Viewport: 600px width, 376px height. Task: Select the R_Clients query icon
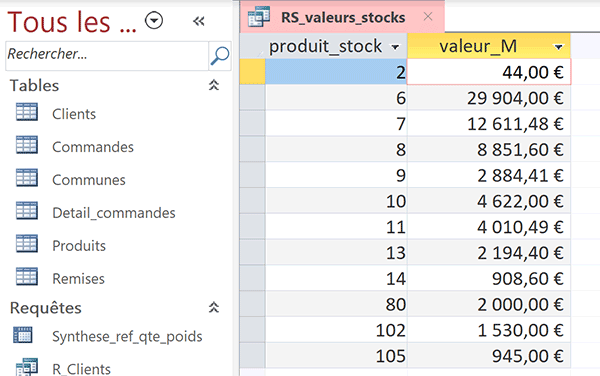(27, 367)
